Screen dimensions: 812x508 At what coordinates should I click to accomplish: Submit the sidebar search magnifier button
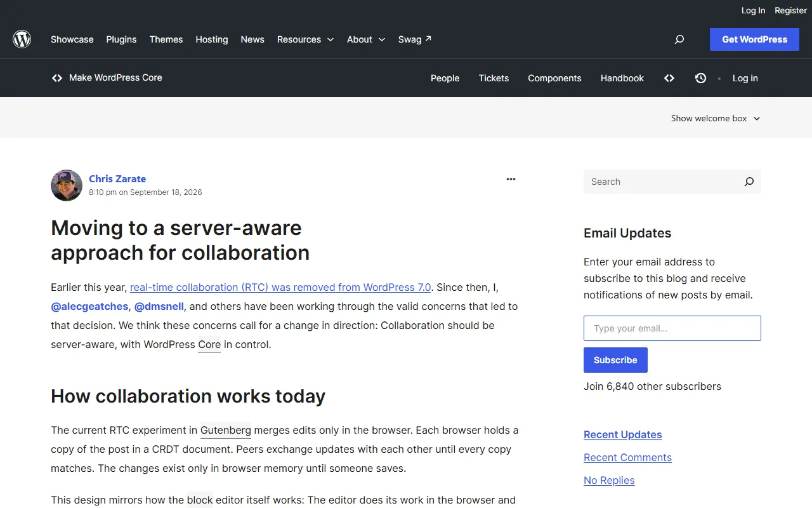tap(749, 182)
